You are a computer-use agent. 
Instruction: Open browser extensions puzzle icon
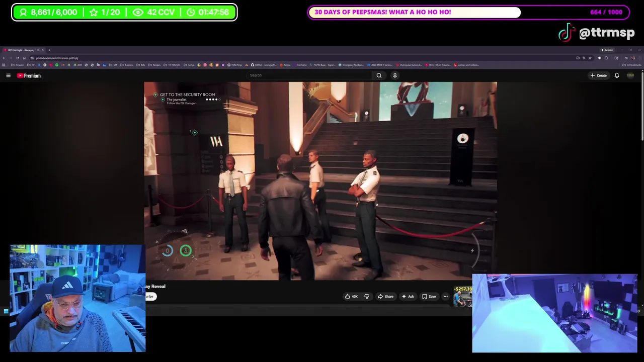[606, 58]
